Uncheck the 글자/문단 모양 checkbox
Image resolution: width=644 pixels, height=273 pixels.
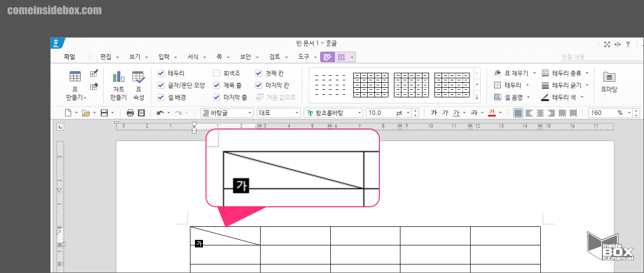[161, 85]
